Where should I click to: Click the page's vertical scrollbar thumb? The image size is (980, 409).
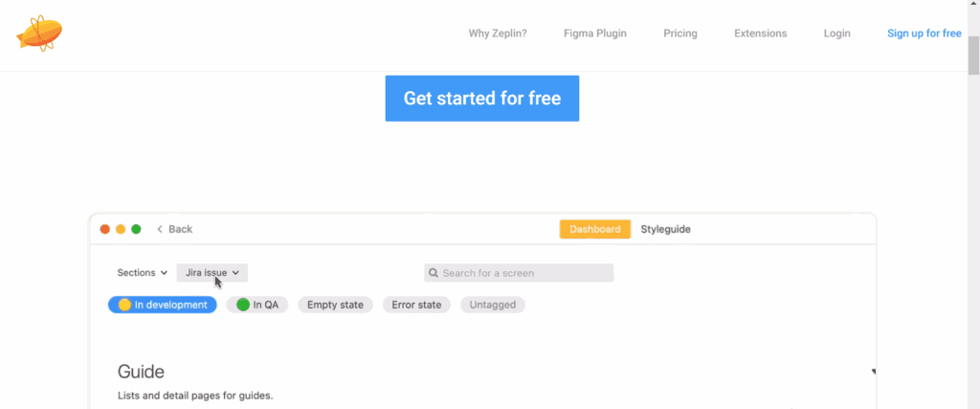tap(972, 56)
